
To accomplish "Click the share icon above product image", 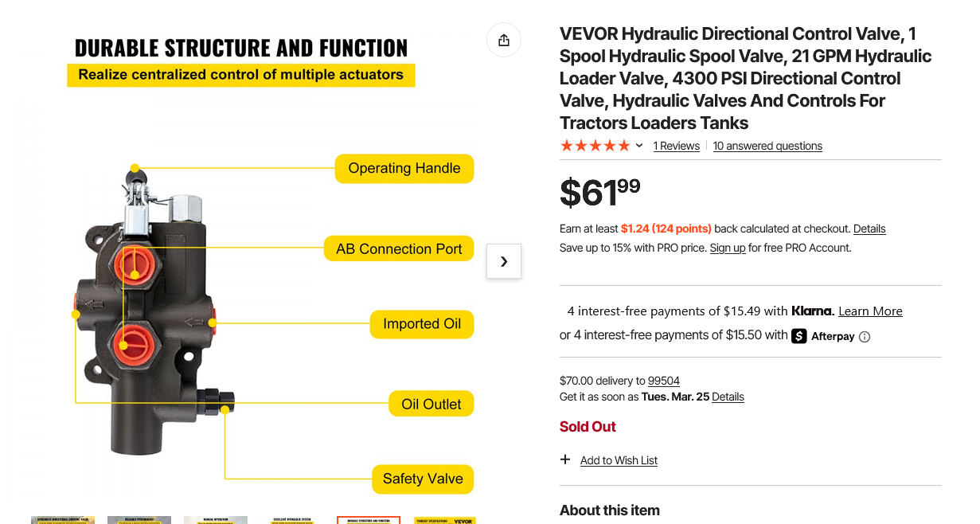I will (x=503, y=40).
